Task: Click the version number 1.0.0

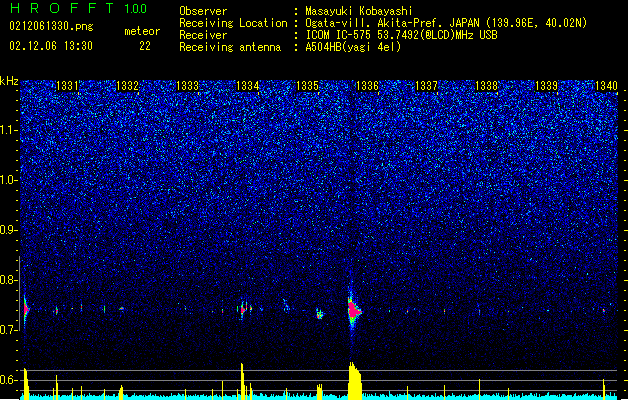Action: tap(135, 9)
